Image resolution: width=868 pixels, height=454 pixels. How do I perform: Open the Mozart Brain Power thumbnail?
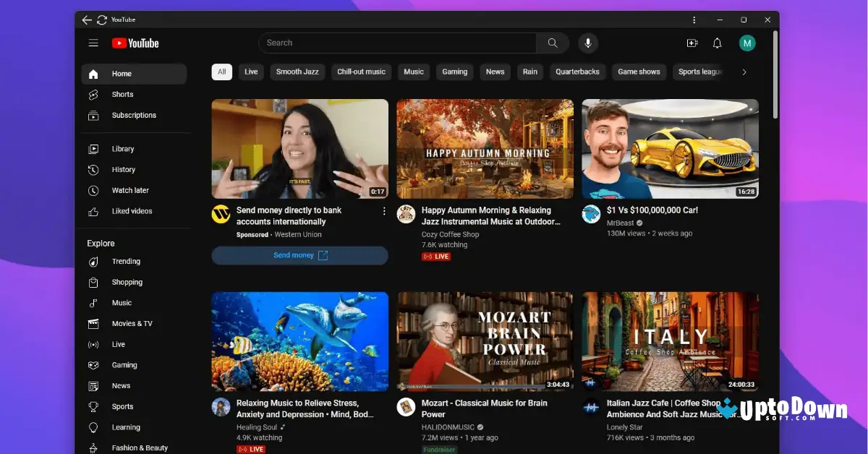[485, 341]
